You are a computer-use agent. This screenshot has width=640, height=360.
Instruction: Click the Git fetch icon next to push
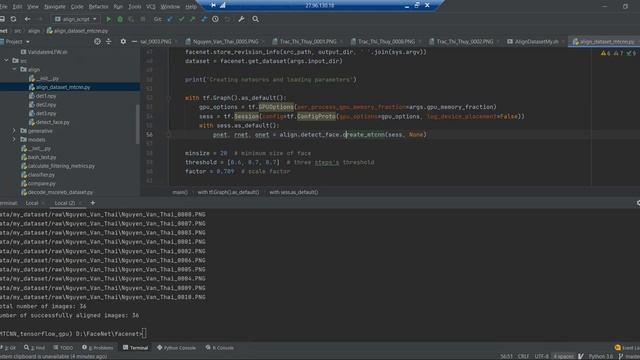coord(204,19)
